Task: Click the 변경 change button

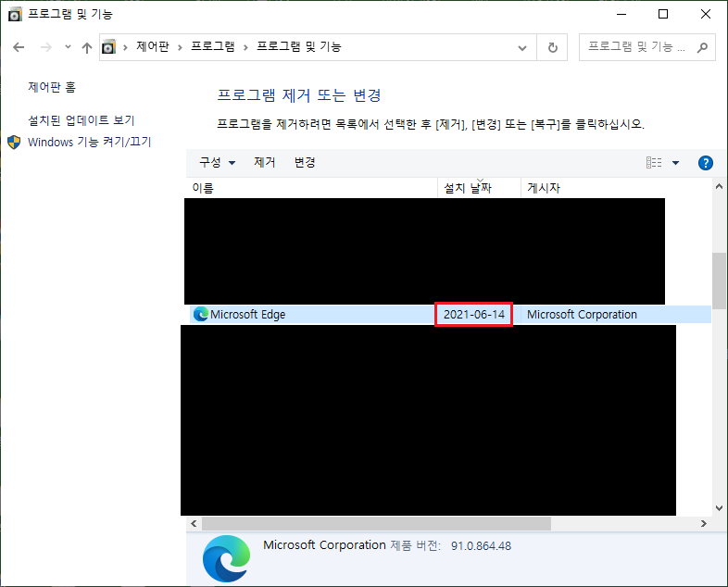Action: (305, 162)
